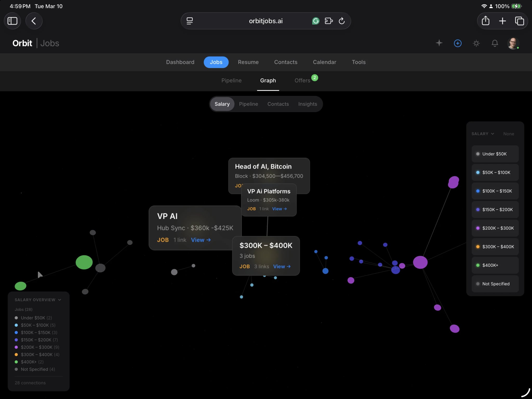Image resolution: width=532 pixels, height=399 pixels.
Task: Click the sparkle AI assistant icon
Action: (439, 43)
